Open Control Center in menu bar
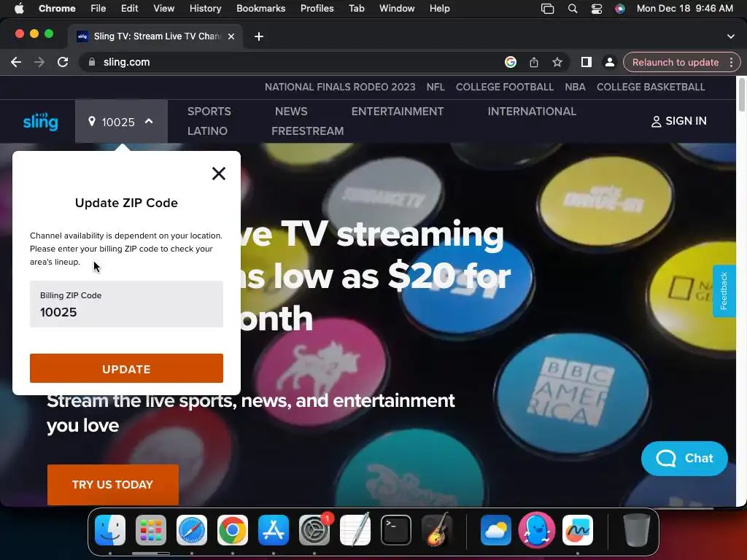 pyautogui.click(x=597, y=9)
